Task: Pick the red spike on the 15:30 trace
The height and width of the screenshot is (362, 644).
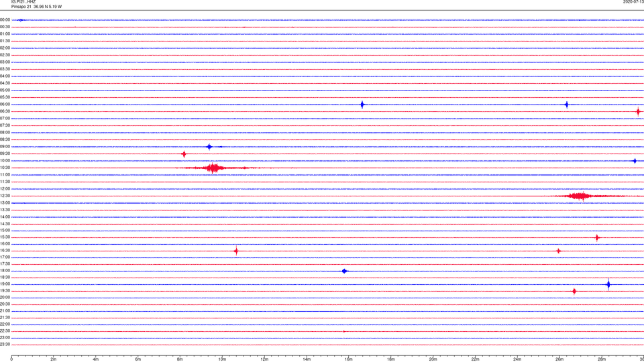Action: [x=597, y=237]
